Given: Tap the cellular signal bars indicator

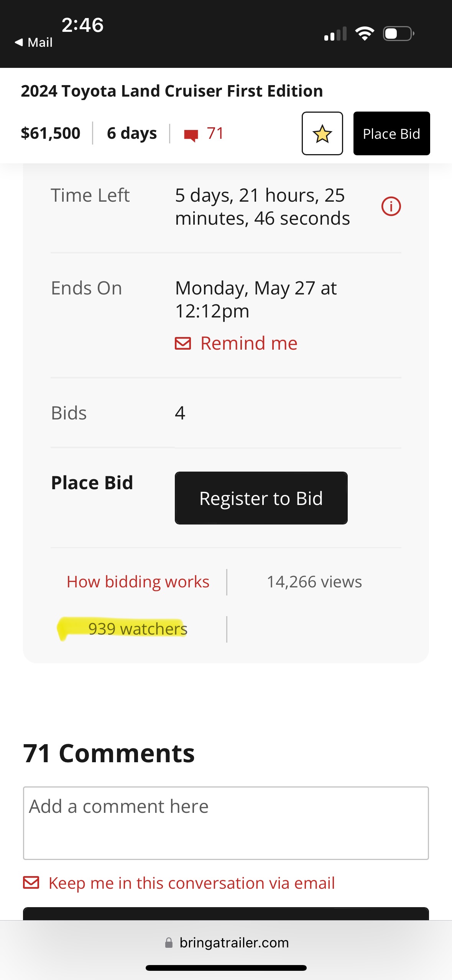Looking at the screenshot, I should pos(335,34).
